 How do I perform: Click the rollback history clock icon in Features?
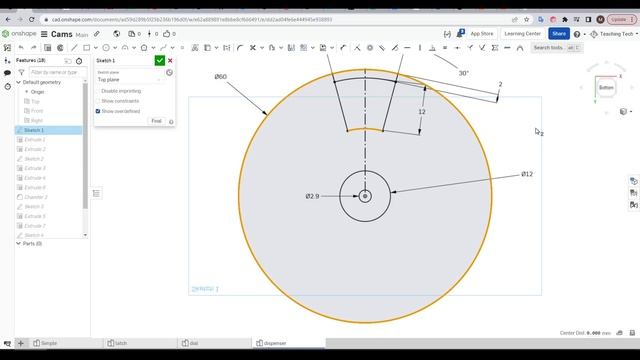(x=79, y=61)
